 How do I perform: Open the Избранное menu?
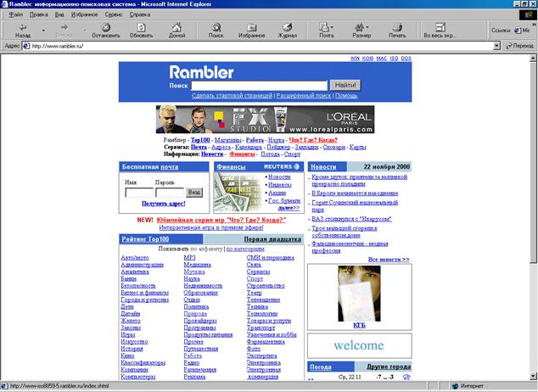84,14
